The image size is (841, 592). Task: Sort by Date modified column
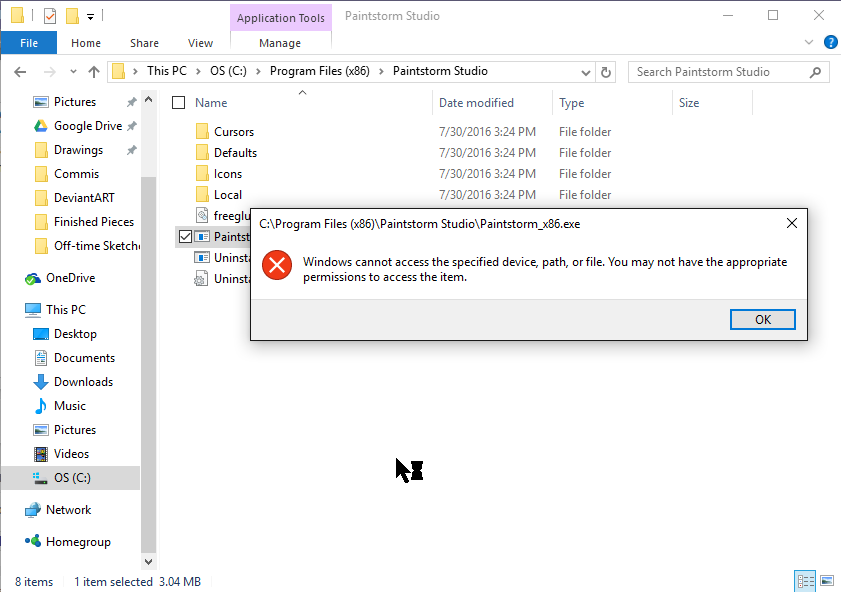pyautogui.click(x=476, y=103)
